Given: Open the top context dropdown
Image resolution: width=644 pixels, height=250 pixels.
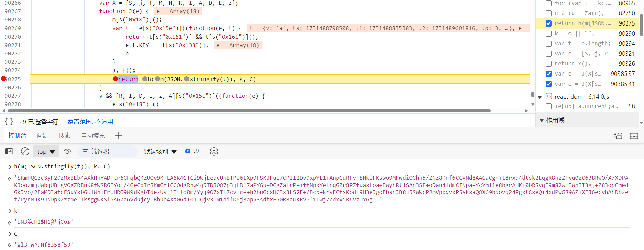Looking at the screenshot, I should tap(46, 151).
